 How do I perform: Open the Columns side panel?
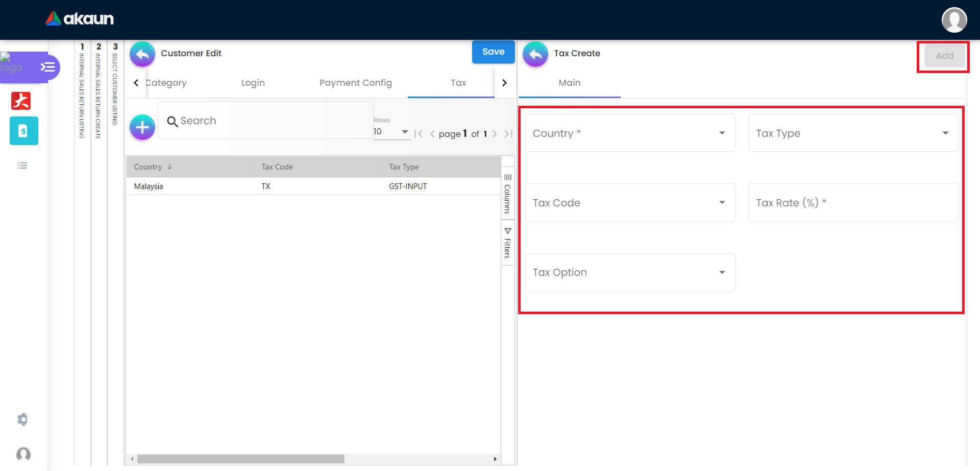pyautogui.click(x=507, y=194)
